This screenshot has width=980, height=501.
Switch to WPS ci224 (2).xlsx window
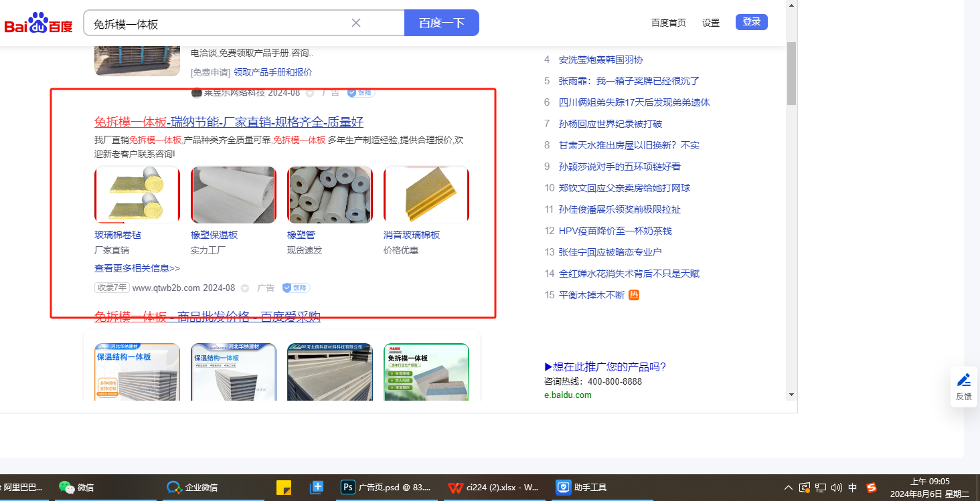[x=494, y=488]
